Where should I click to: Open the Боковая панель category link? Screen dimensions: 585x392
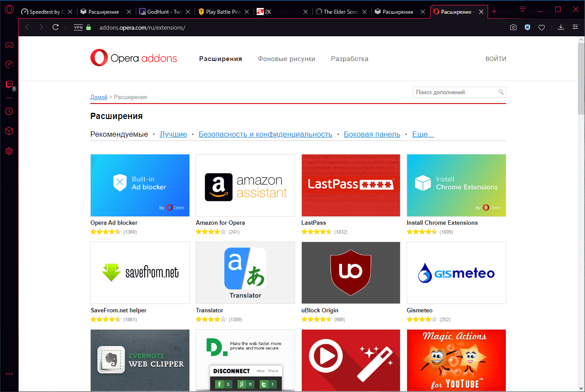[372, 135]
